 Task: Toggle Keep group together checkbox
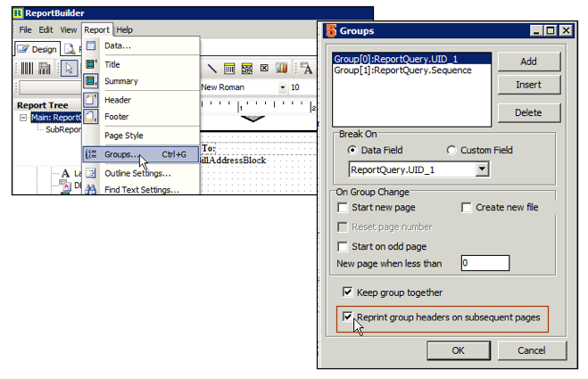[348, 292]
